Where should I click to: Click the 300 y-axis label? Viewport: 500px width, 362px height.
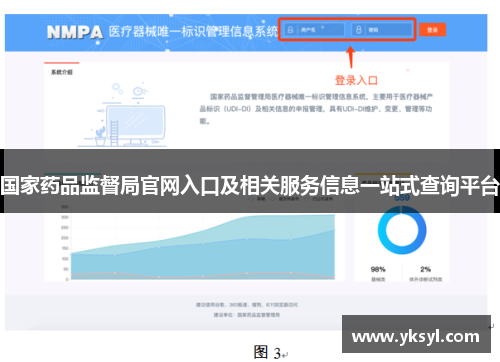click(x=65, y=217)
